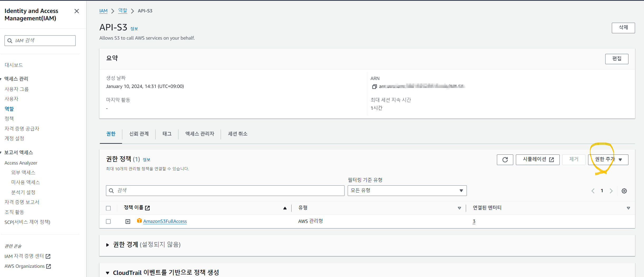Close the IAM navigation panel
The width and height of the screenshot is (644, 277).
click(77, 11)
